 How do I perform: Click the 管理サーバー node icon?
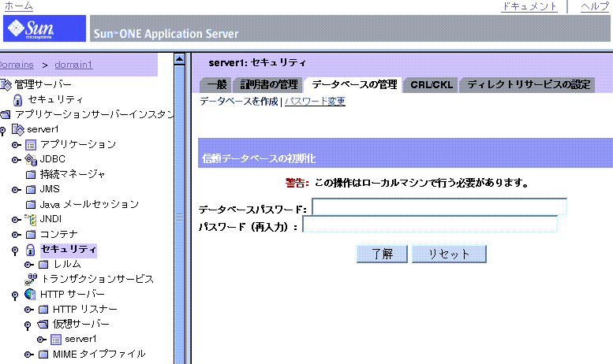click(x=6, y=84)
